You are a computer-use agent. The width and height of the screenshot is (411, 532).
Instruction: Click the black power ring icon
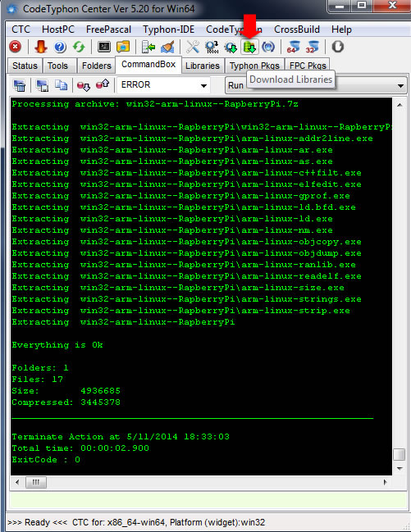[x=337, y=47]
